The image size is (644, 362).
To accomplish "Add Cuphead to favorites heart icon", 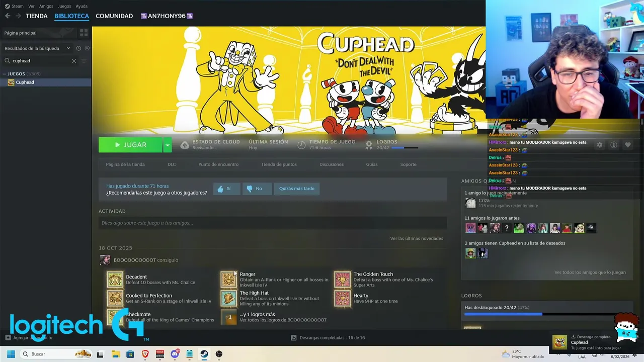I will (x=627, y=145).
